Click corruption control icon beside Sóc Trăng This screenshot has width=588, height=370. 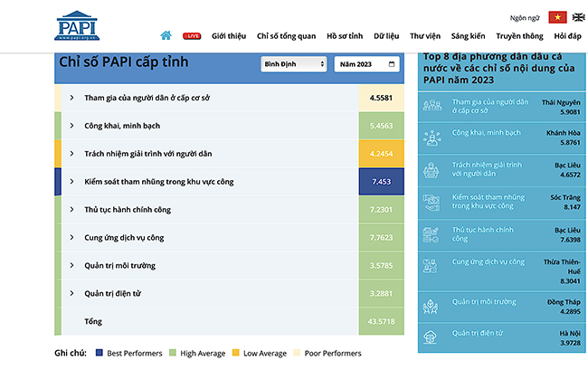(x=432, y=203)
